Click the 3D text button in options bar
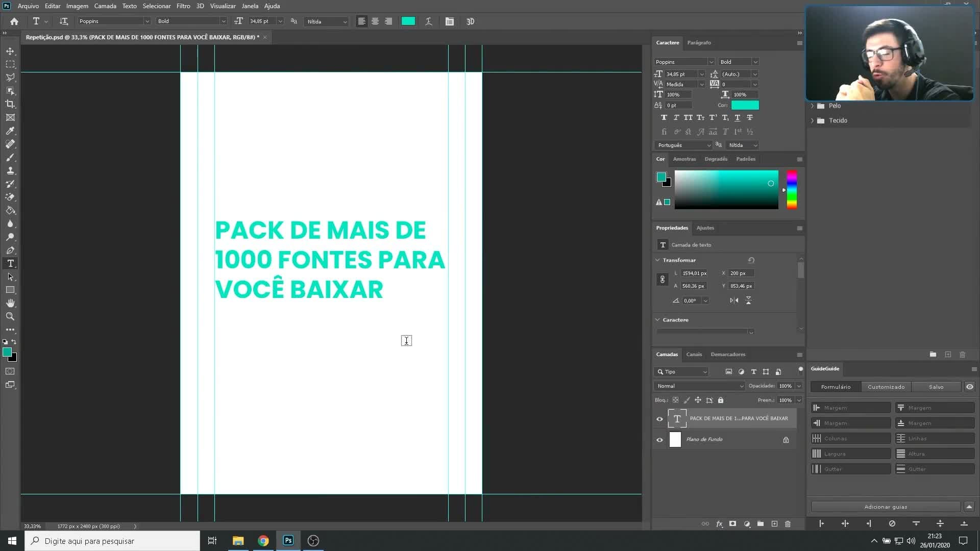The height and width of the screenshot is (551, 980). pyautogui.click(x=471, y=21)
